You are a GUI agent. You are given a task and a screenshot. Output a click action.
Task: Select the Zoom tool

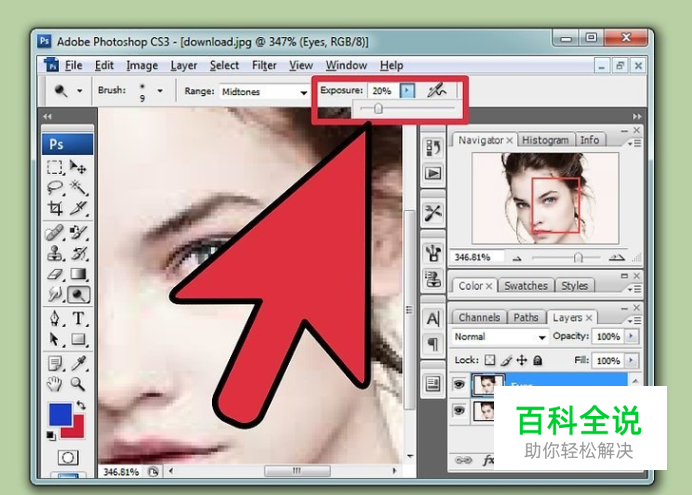point(79,384)
